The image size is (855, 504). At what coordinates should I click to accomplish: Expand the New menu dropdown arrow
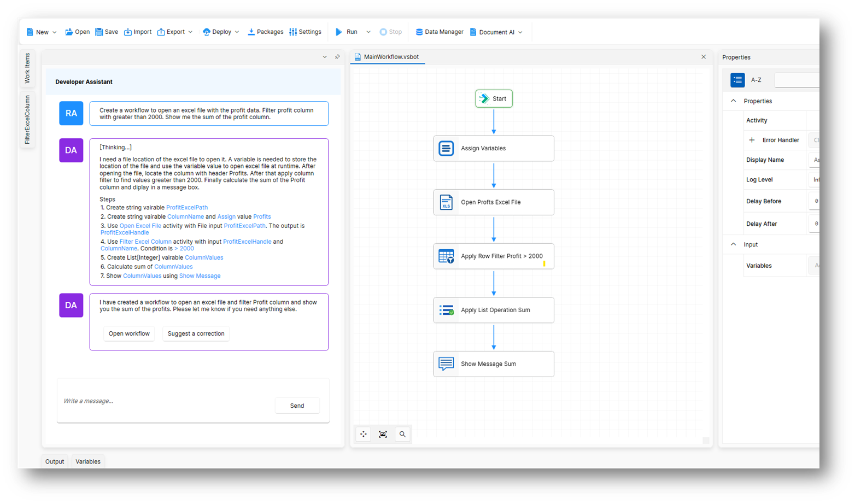[x=54, y=32]
